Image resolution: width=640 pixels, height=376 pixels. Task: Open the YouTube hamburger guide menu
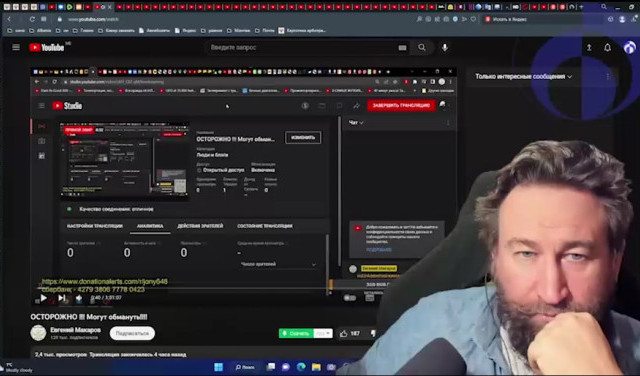pyautogui.click(x=16, y=47)
